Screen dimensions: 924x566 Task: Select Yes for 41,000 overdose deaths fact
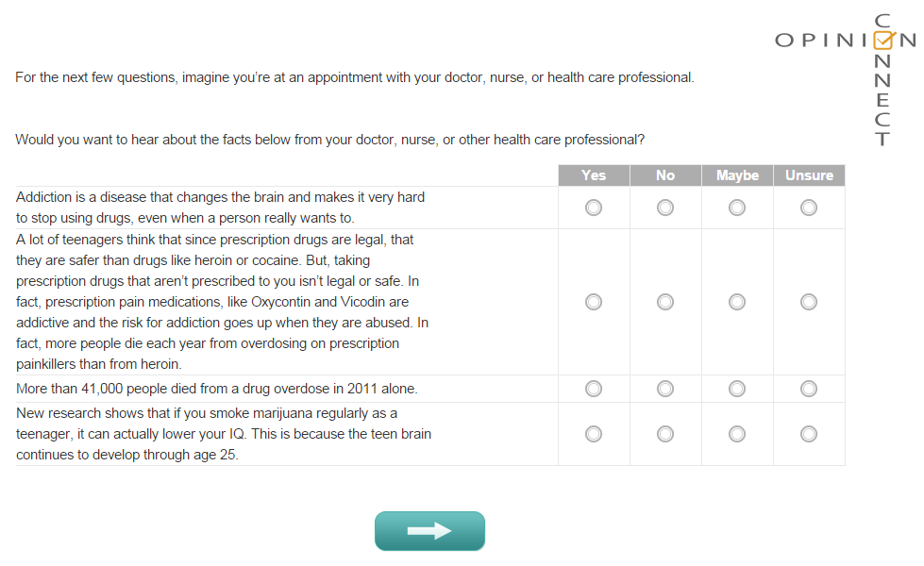(594, 388)
